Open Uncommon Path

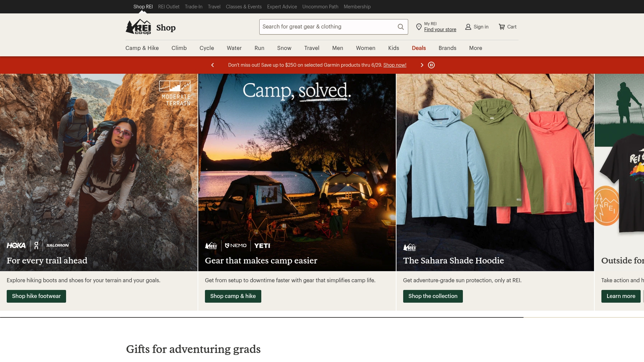pyautogui.click(x=320, y=7)
